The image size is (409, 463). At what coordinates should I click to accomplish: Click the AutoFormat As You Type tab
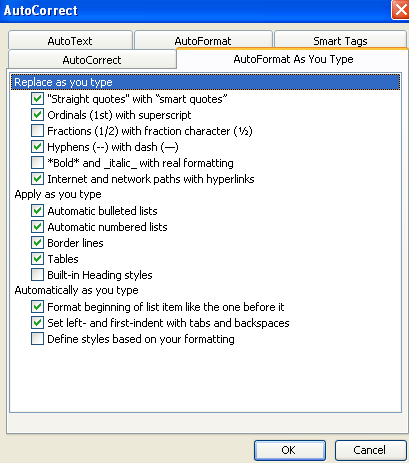point(293,59)
